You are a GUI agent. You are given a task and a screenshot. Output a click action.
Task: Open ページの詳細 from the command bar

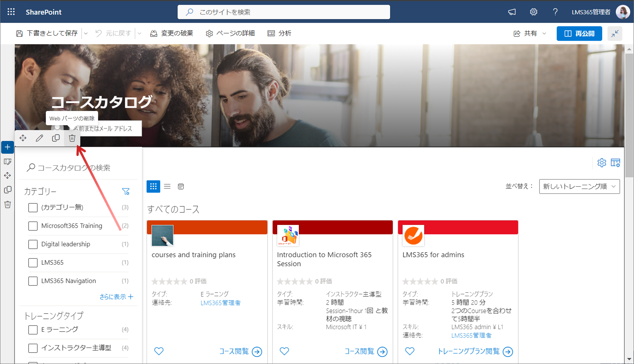click(x=230, y=33)
